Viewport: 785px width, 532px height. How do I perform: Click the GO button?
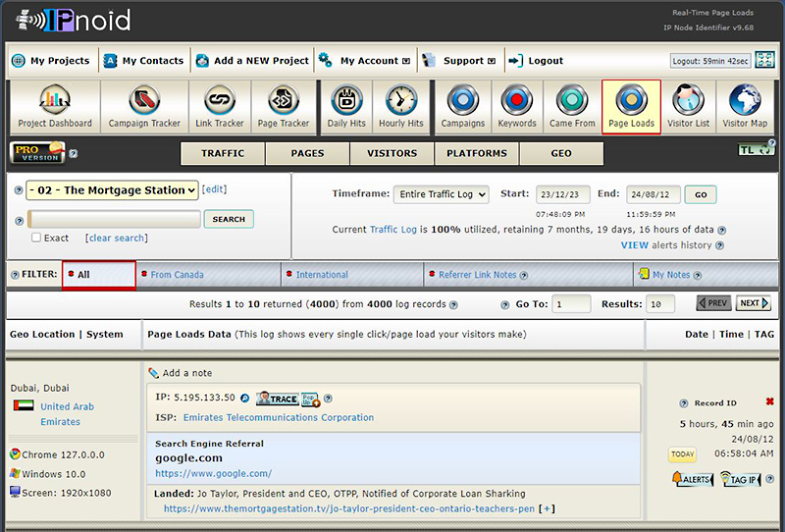pos(701,195)
